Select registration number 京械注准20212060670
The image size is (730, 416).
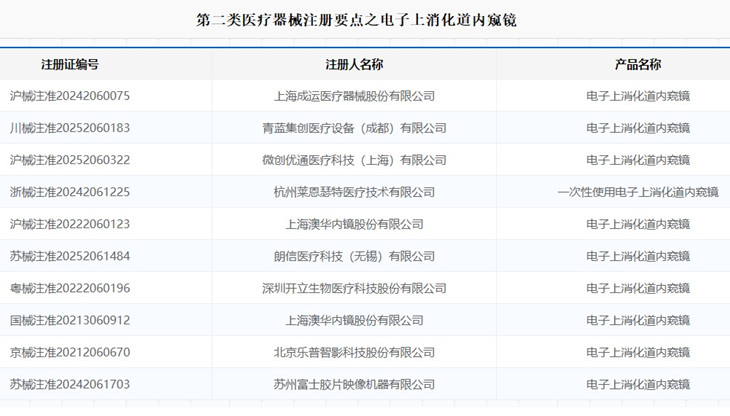(70, 352)
